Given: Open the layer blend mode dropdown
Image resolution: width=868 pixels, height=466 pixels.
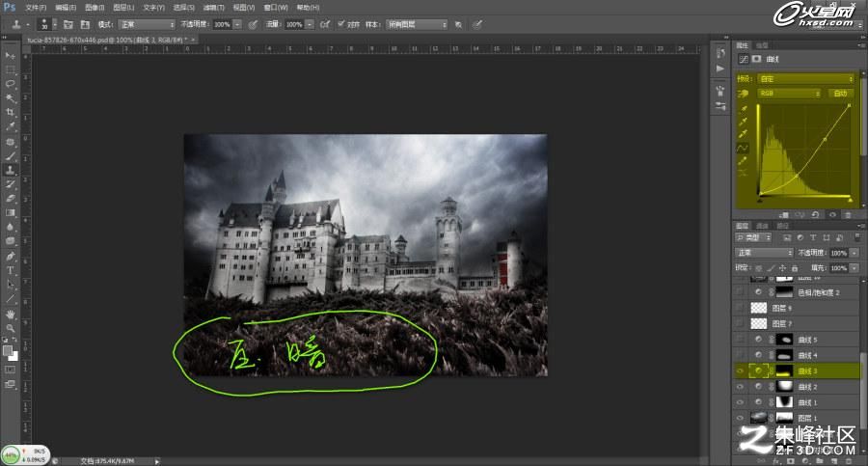Looking at the screenshot, I should click(x=764, y=253).
